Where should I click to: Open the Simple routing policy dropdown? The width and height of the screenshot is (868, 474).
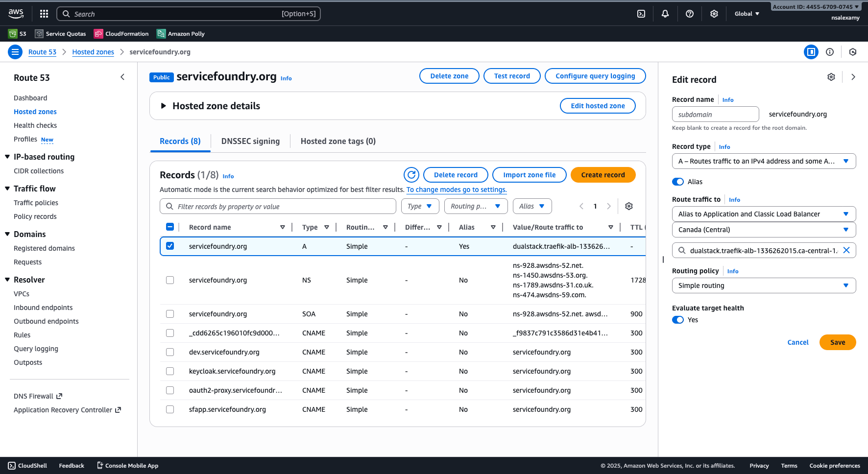(764, 285)
